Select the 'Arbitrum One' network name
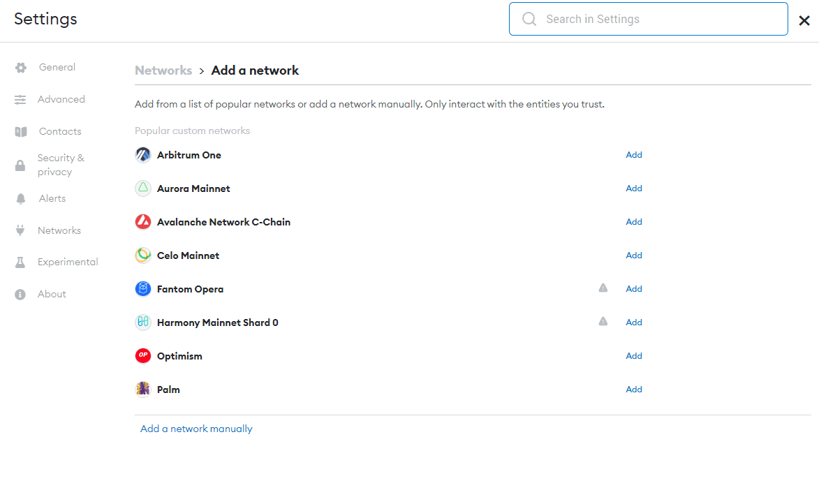This screenshot has width=819, height=504. click(189, 155)
